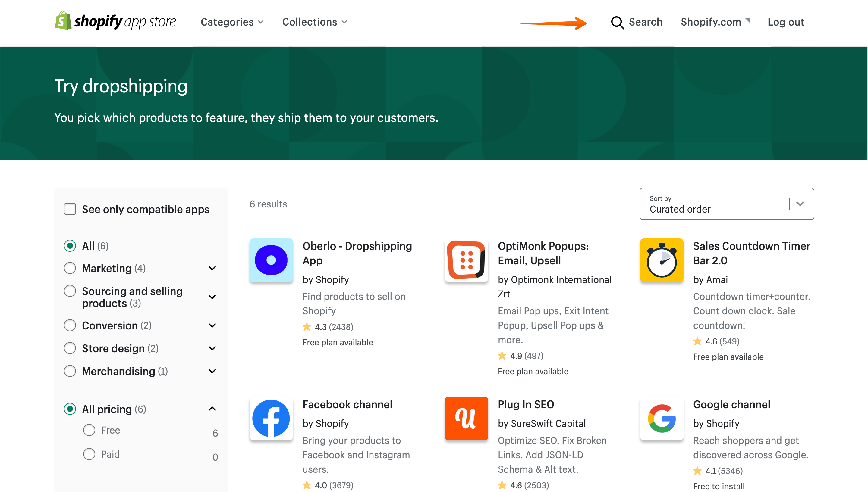The height and width of the screenshot is (492, 868).
Task: Open the Facebook channel app icon
Action: coord(271,418)
